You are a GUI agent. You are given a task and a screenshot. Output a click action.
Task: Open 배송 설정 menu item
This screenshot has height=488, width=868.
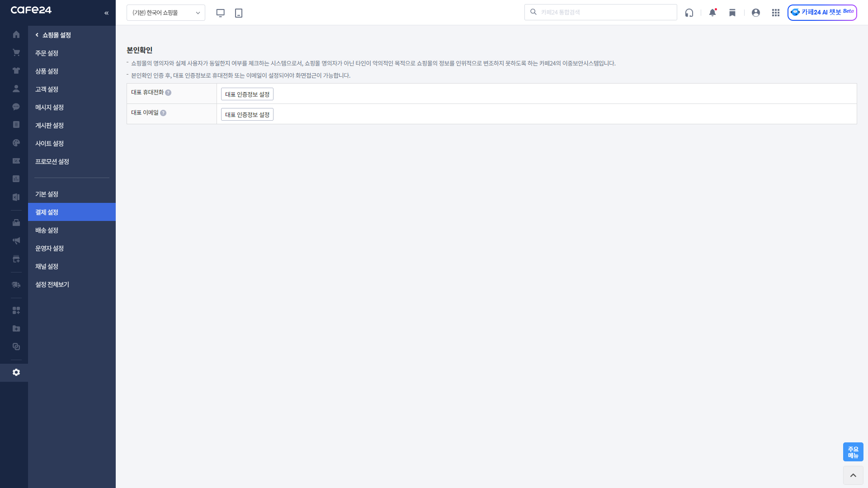[47, 230]
